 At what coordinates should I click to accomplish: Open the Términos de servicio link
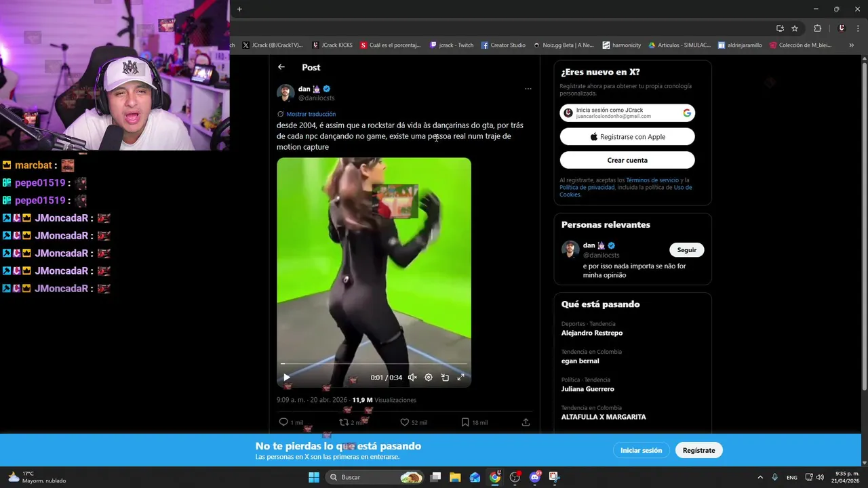pyautogui.click(x=652, y=180)
